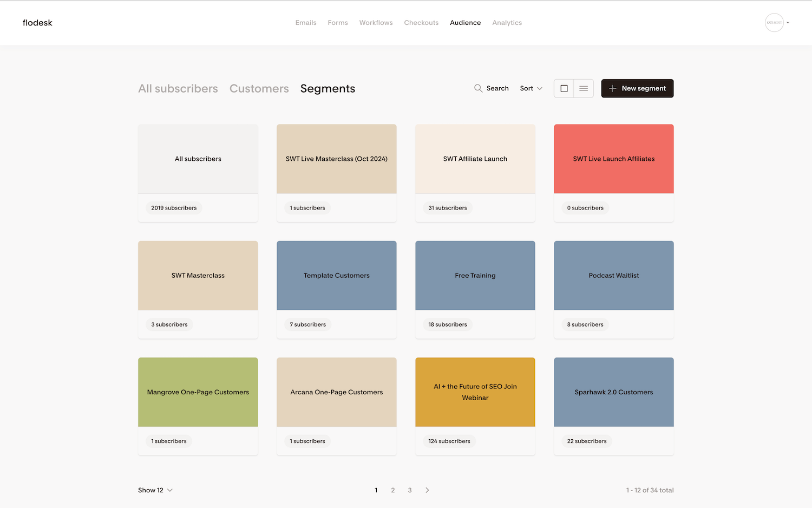812x508 pixels.
Task: Switch to All subscribers tab heading
Action: (178, 88)
